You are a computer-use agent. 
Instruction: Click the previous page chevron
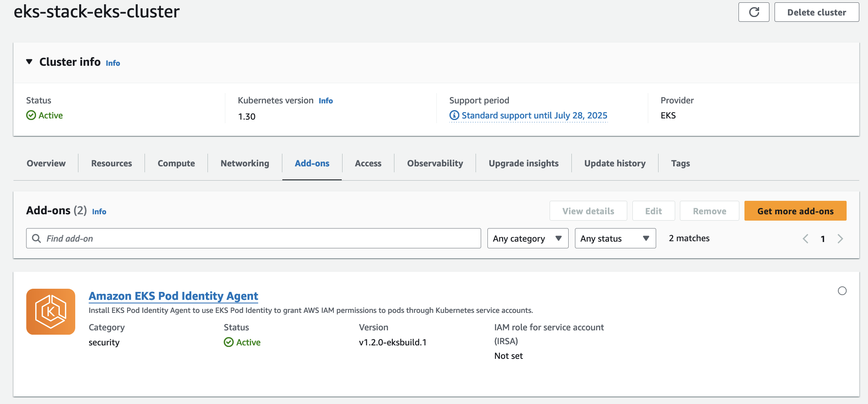[x=805, y=238]
